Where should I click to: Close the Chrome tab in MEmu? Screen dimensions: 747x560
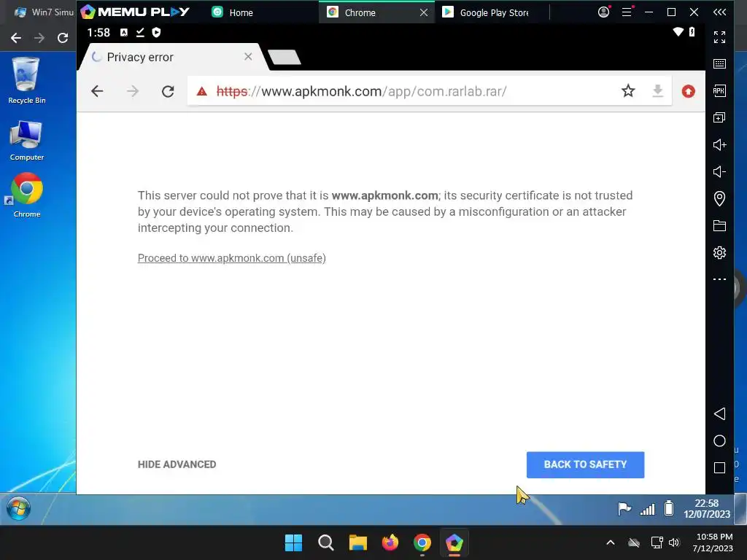[x=424, y=12]
